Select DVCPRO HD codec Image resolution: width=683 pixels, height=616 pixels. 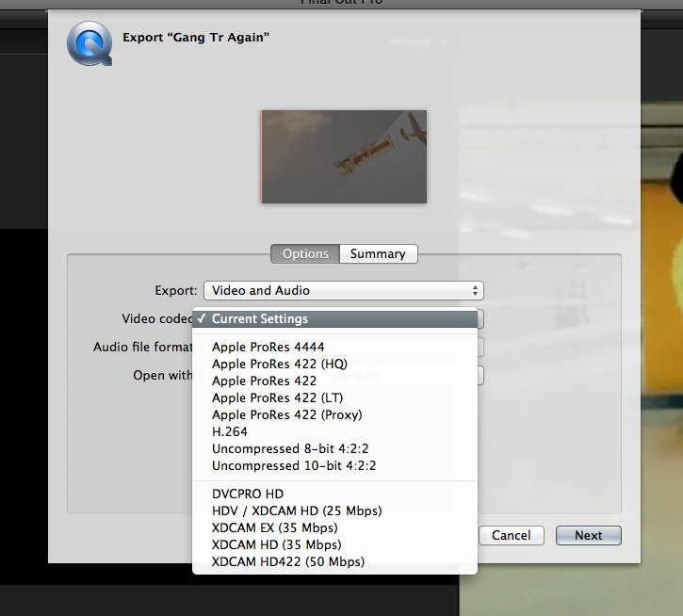(335, 494)
